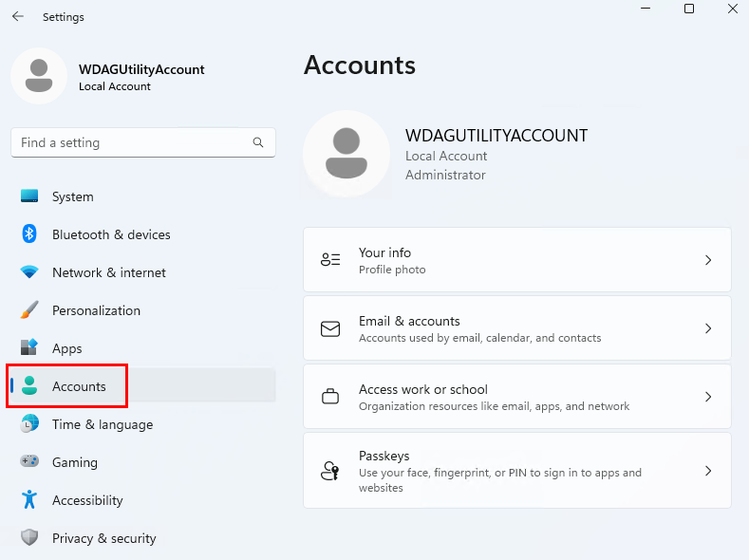Click the Network wifi icon
Viewport: 749px width, 560px height.
pyautogui.click(x=29, y=272)
